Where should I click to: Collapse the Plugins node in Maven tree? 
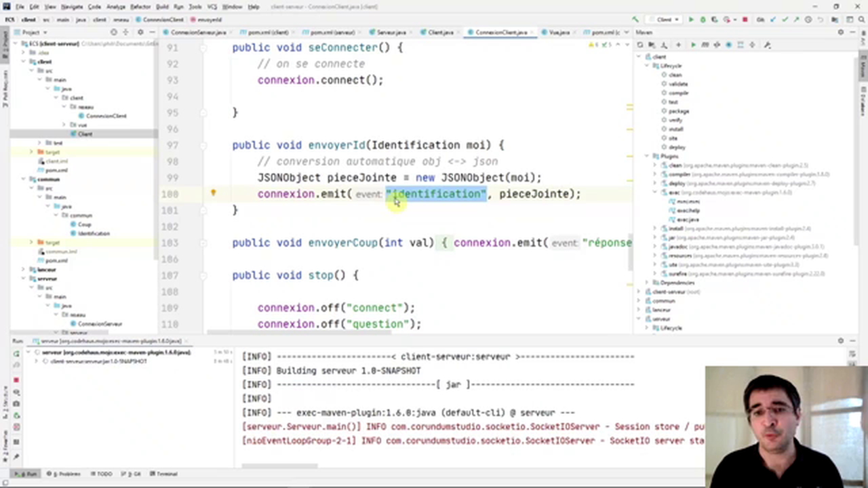(x=648, y=156)
